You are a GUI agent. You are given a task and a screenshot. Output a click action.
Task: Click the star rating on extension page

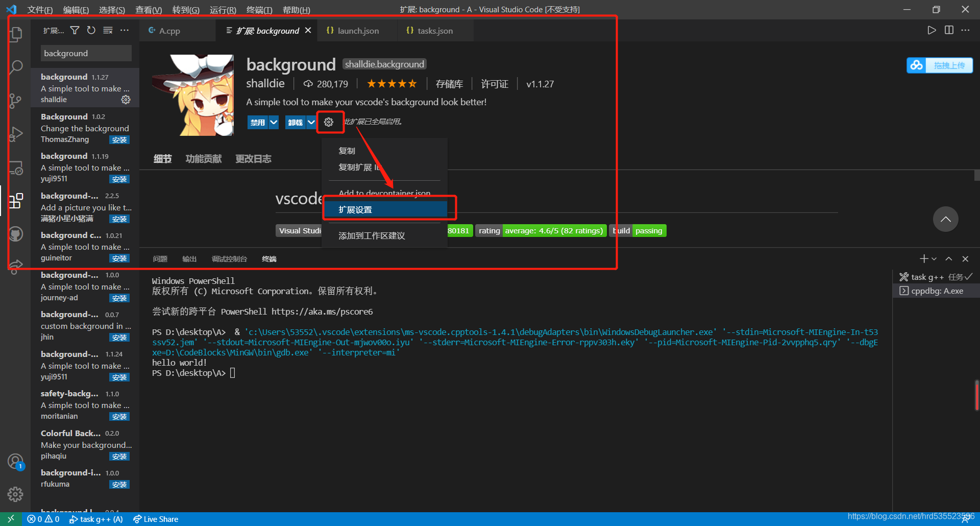click(x=391, y=84)
